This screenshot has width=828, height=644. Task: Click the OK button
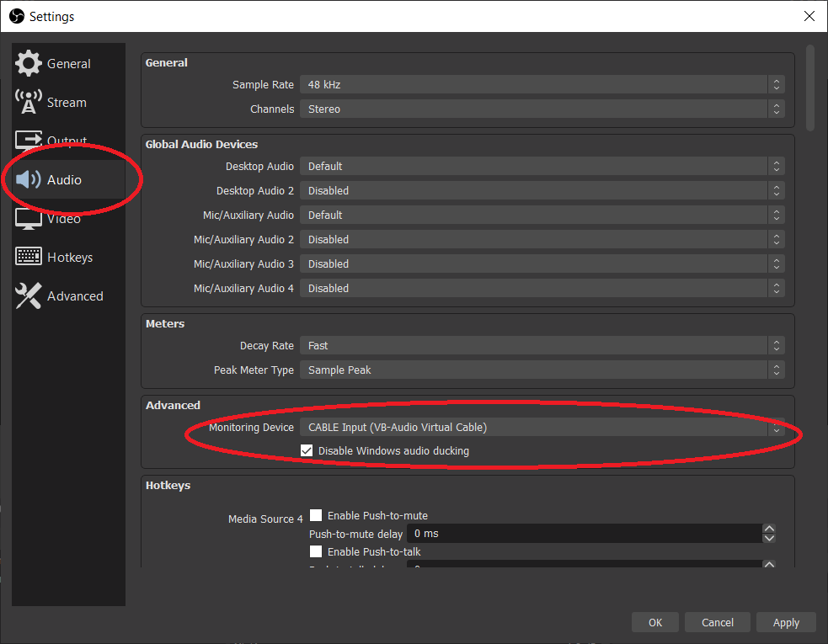point(654,622)
